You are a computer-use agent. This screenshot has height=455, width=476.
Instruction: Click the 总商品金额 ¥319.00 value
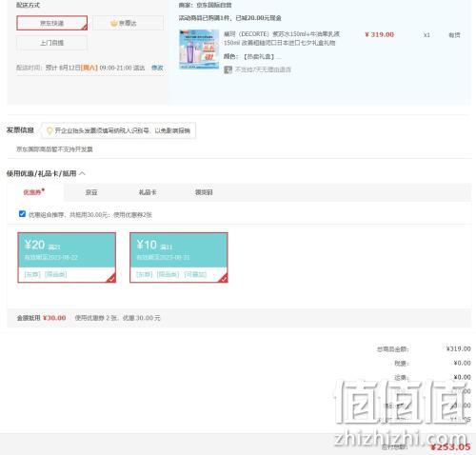click(458, 348)
